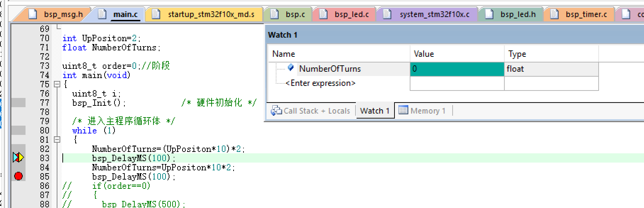The width and height of the screenshot is (644, 208).
Task: Click the NumberOfTurns variable icon in Watch
Action: 291,67
